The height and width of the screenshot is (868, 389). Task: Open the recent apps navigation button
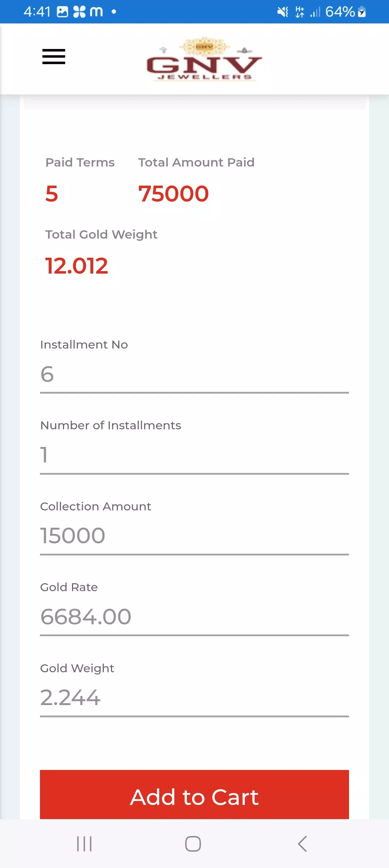click(84, 844)
